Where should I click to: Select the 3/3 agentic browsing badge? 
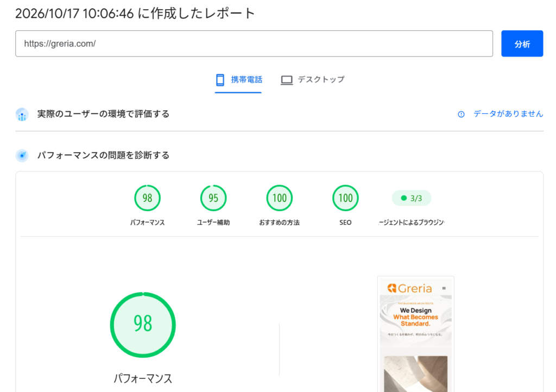point(412,198)
